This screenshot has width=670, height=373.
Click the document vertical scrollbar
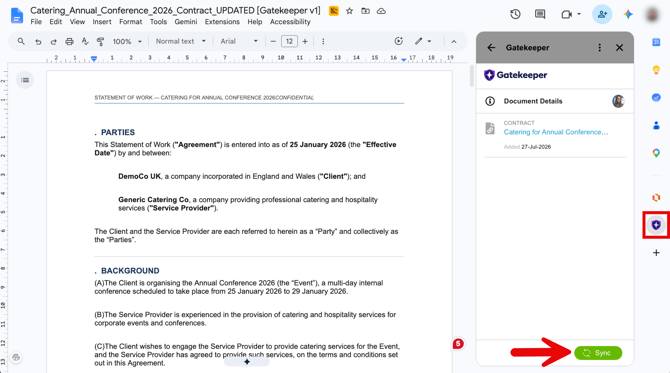[x=471, y=76]
